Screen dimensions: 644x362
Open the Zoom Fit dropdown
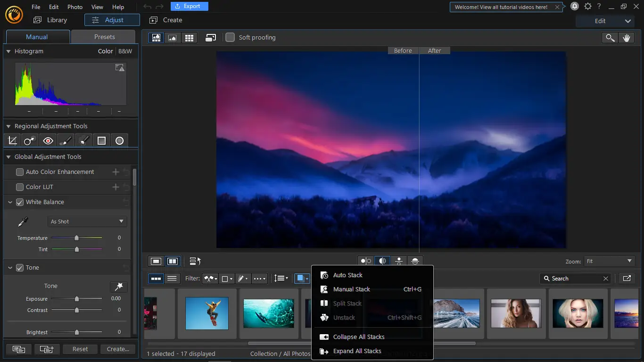tap(609, 261)
